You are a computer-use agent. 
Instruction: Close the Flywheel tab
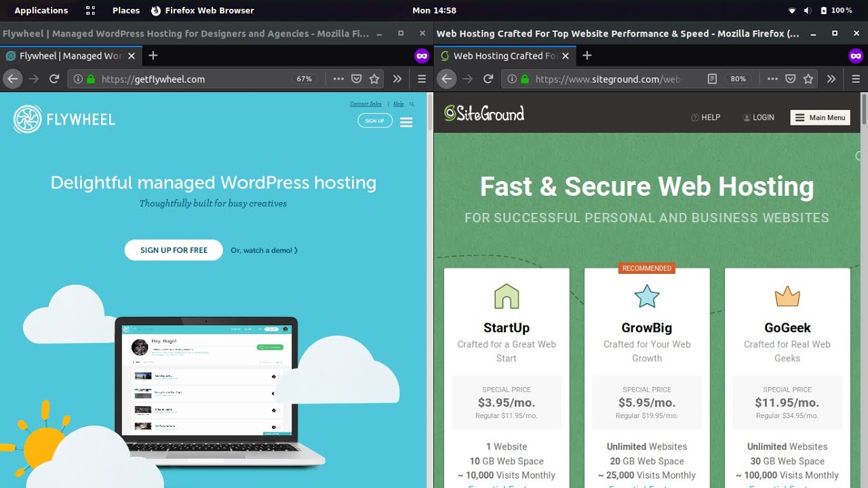[132, 56]
